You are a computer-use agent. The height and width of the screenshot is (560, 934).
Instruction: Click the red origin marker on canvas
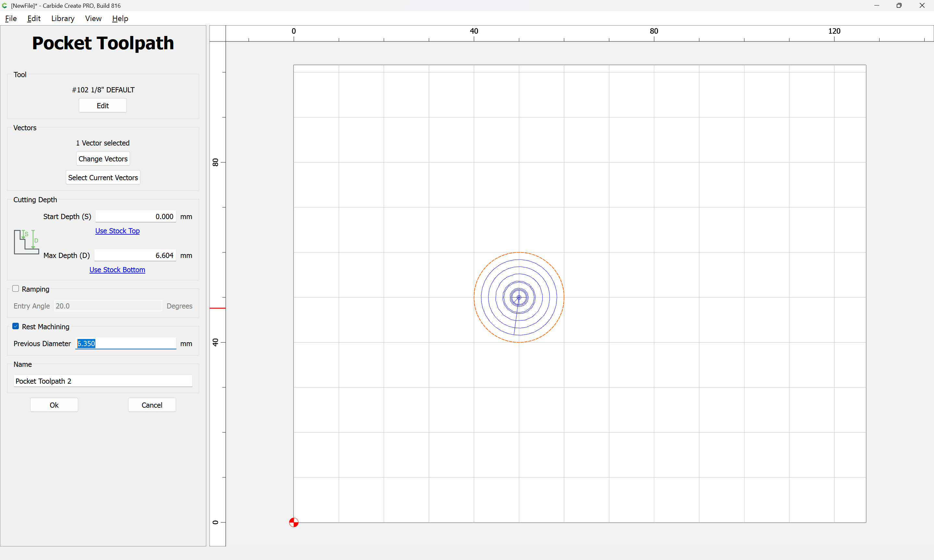point(293,522)
